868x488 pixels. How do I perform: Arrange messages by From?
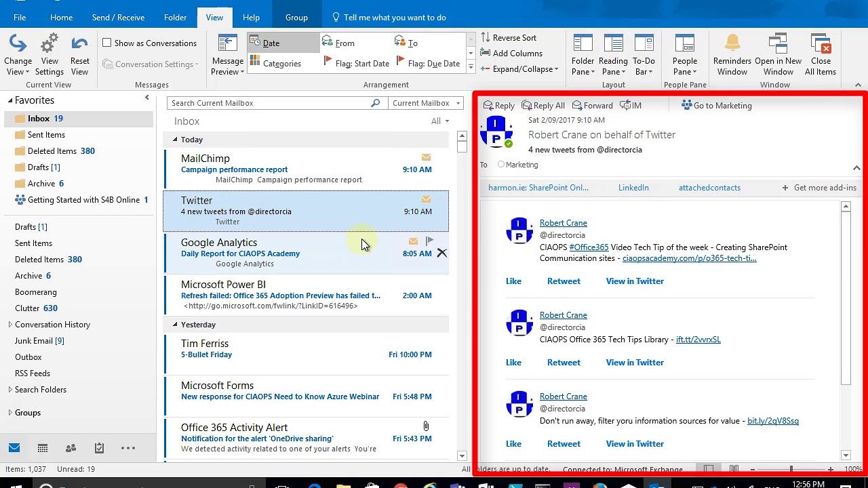coord(338,43)
